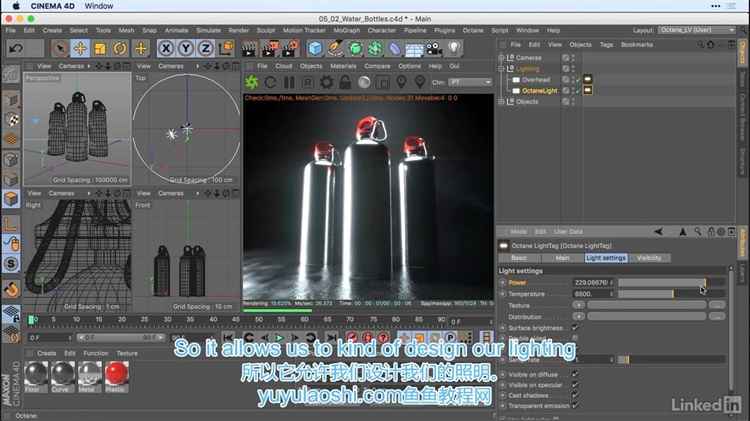The image size is (750, 421).
Task: Open the Edit Render Settings clapperboard
Action: pos(291,48)
